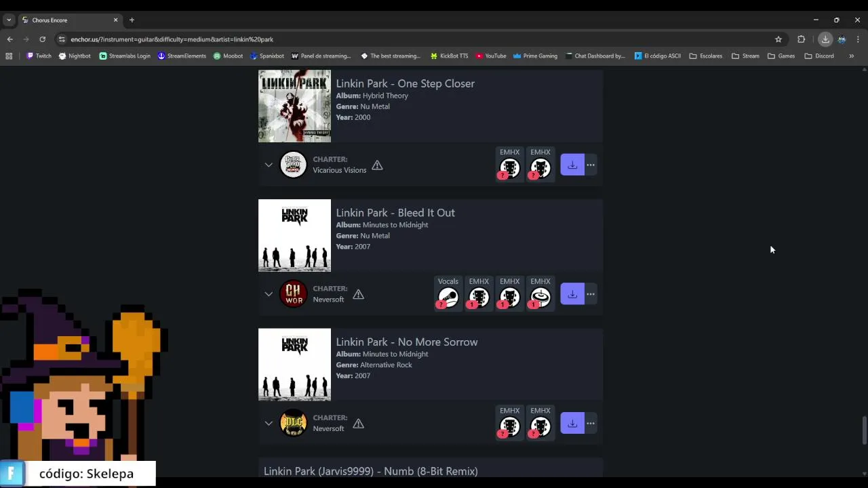Open Chrome apps grid in bookmarks bar
The width and height of the screenshot is (868, 488).
point(9,56)
